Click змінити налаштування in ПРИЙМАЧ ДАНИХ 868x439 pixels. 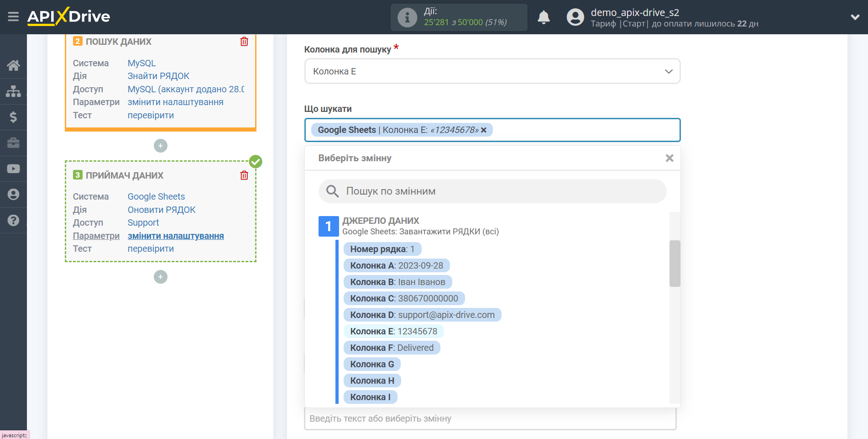click(176, 236)
